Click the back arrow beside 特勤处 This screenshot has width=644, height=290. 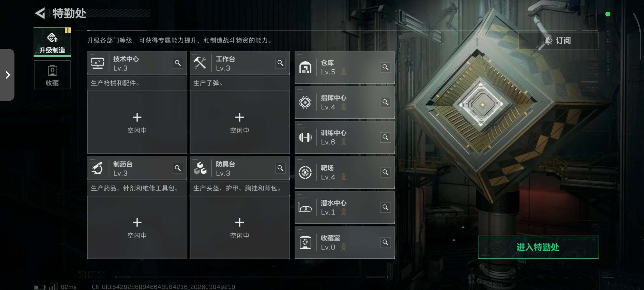[x=40, y=13]
